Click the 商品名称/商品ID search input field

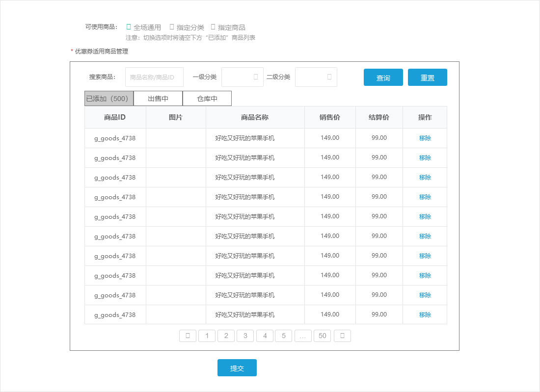tap(154, 77)
